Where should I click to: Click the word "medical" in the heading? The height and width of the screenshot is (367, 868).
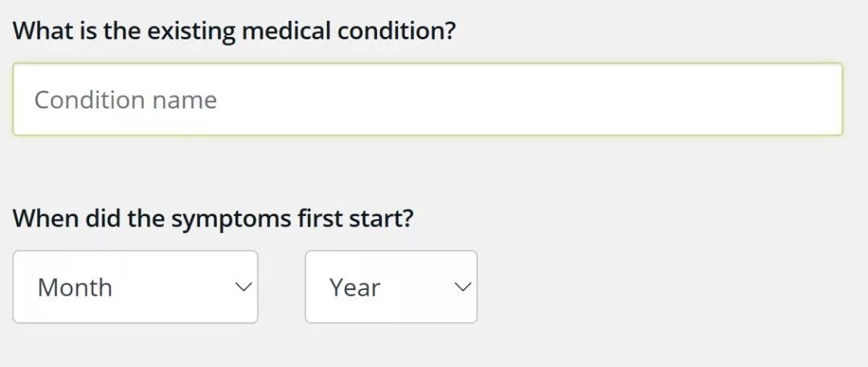point(286,31)
